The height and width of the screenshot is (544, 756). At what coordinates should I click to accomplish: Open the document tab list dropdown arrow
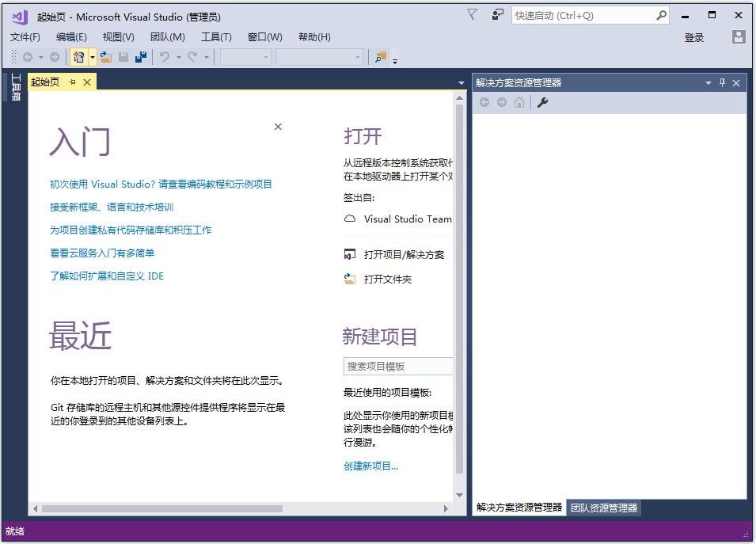click(x=461, y=83)
